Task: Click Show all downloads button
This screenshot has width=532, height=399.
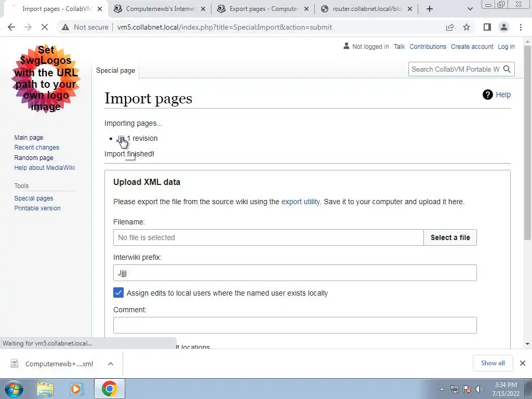Action: (x=493, y=363)
